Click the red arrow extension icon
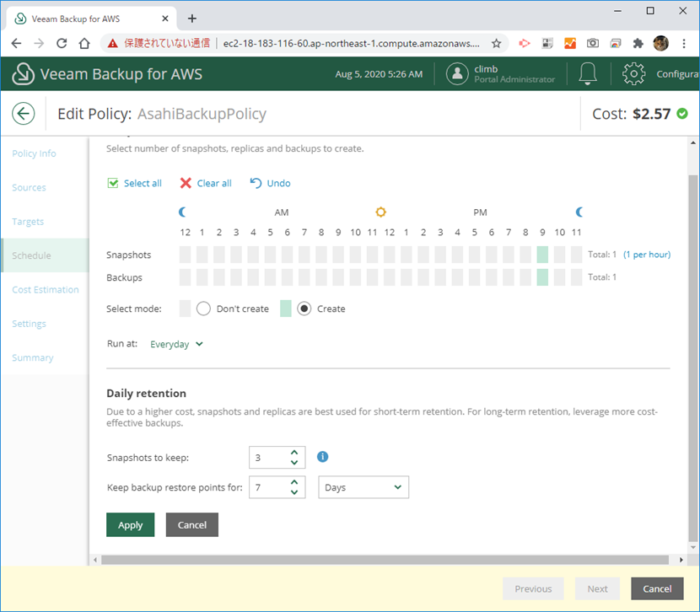700x612 pixels. click(524, 43)
